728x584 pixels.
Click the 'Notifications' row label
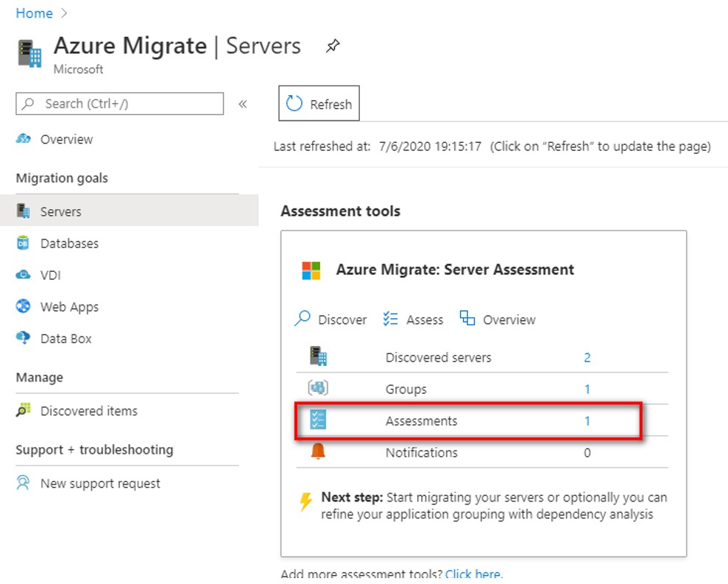point(421,452)
